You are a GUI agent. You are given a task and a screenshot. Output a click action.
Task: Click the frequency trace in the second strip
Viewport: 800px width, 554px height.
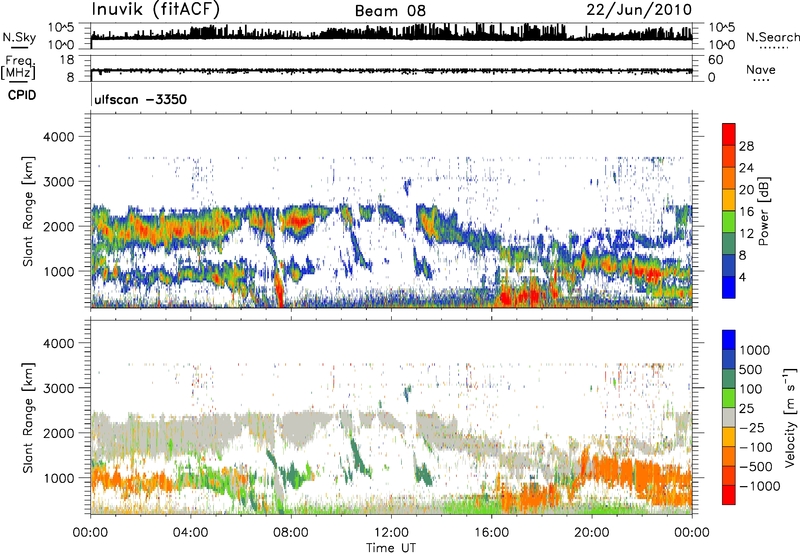pos(391,71)
